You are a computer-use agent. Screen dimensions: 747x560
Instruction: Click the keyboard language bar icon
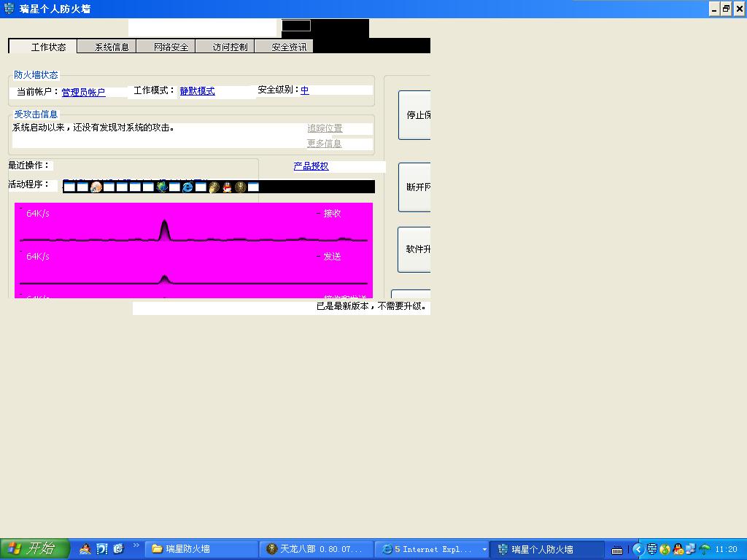617,550
